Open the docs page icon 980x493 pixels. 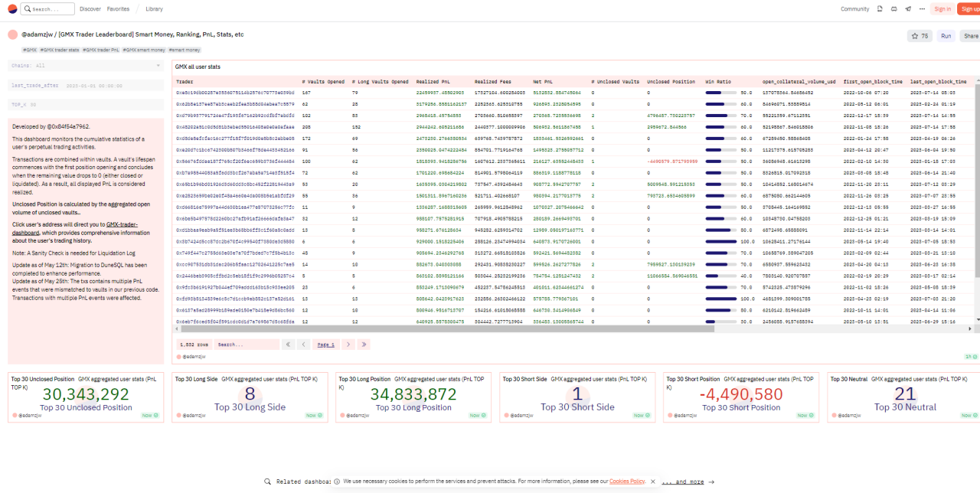880,9
